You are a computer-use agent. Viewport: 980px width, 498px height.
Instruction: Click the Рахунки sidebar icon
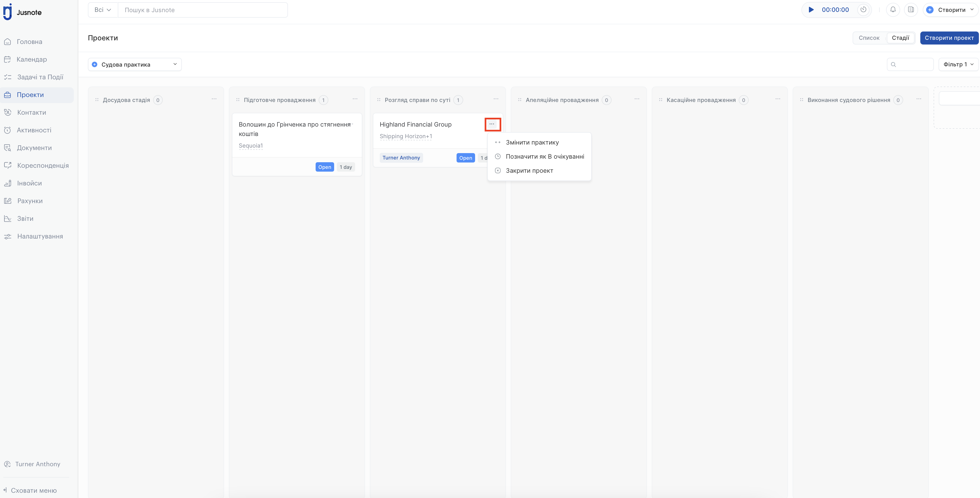click(7, 201)
